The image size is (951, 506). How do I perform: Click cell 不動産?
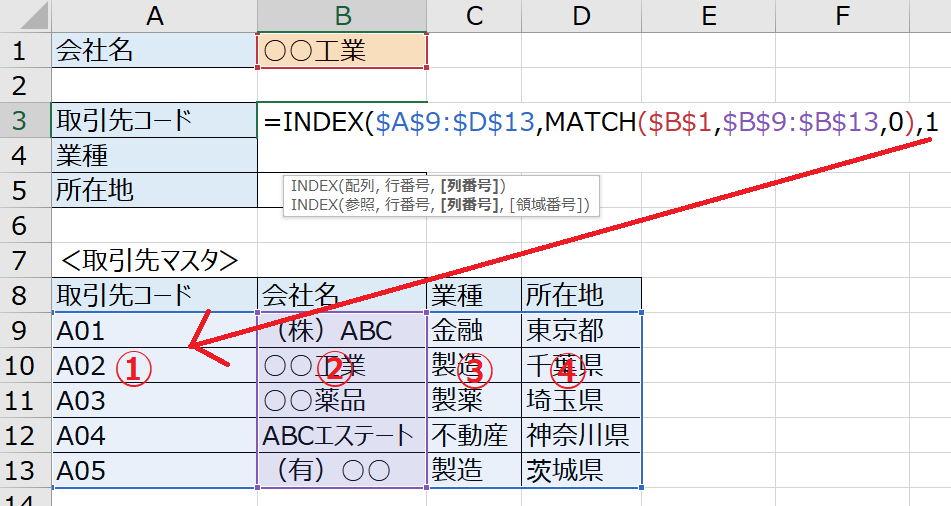click(x=474, y=436)
